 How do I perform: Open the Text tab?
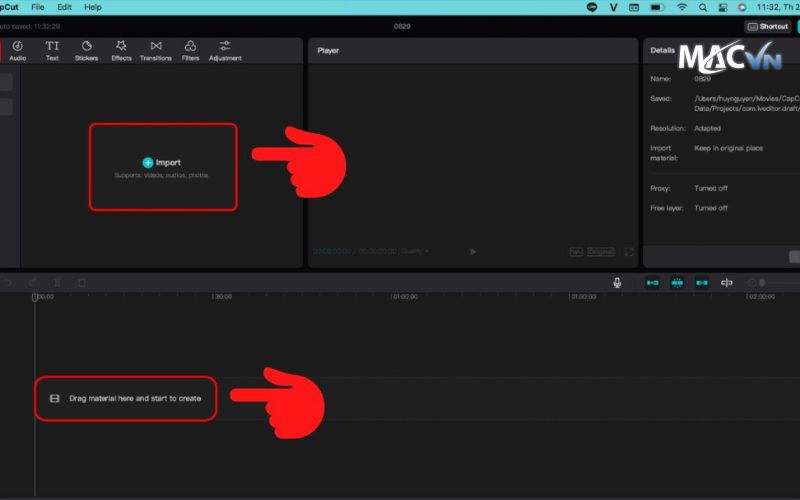point(52,51)
